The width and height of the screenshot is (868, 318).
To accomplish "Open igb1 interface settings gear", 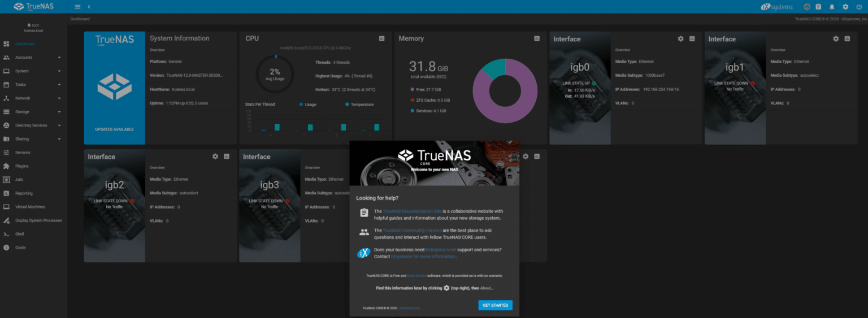I will coord(836,38).
